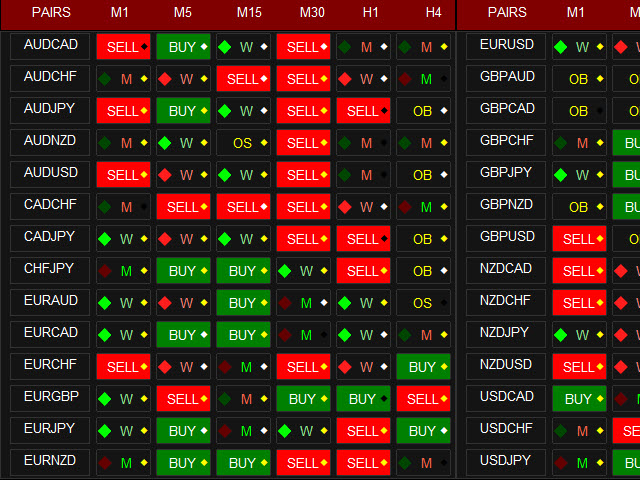
Task: Click EURGBP H4 SELL signal
Action: [x=423, y=399]
